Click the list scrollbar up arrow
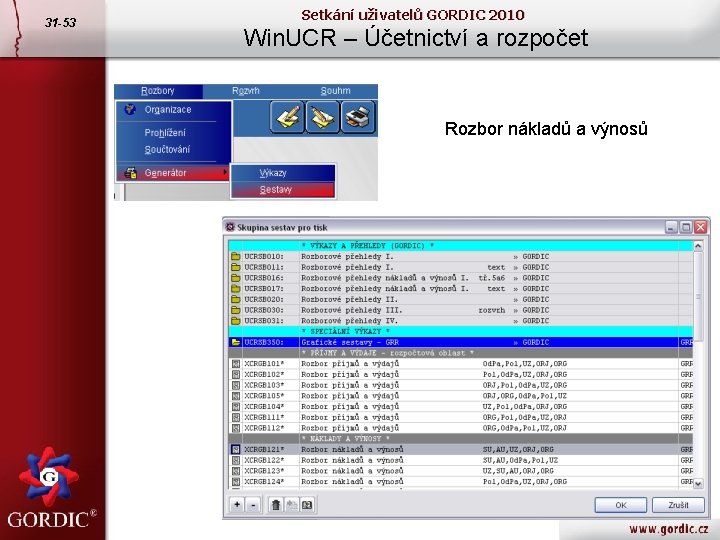The height and width of the screenshot is (540, 720). point(698,246)
